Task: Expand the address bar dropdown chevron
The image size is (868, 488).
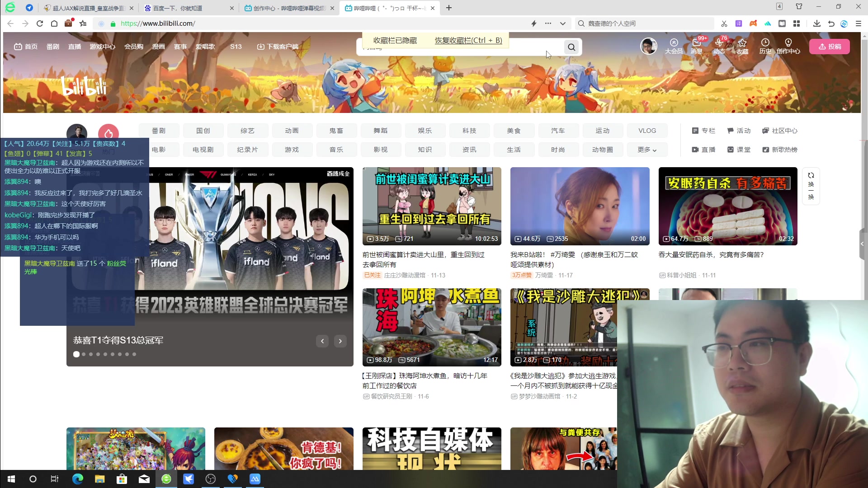Action: (x=562, y=23)
